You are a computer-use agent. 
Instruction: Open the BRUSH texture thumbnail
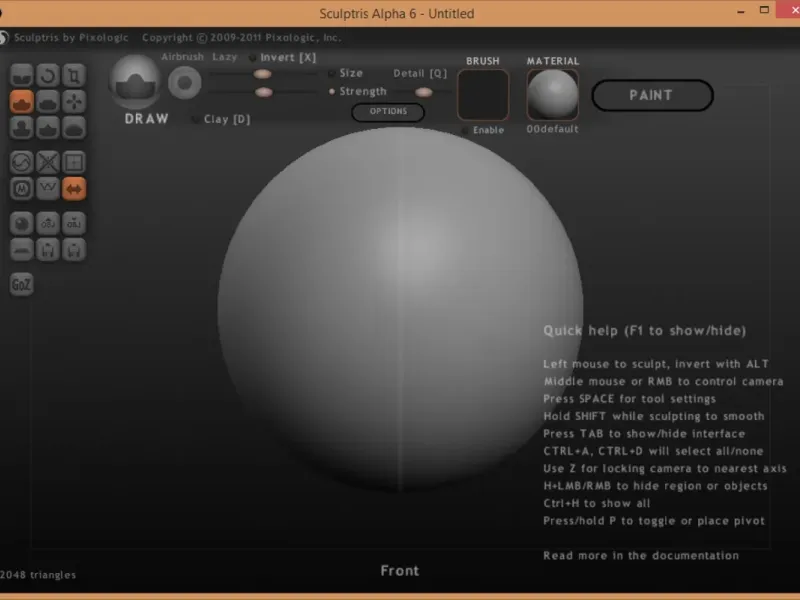[483, 95]
